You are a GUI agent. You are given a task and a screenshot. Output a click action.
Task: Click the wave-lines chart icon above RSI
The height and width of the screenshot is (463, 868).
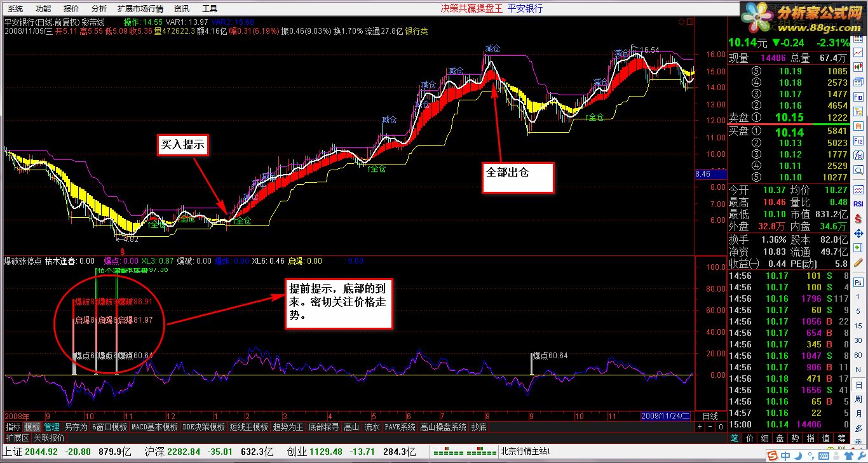click(x=858, y=189)
